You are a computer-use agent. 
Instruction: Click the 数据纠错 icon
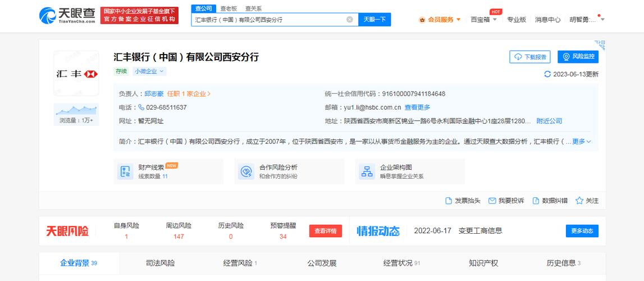tap(536, 201)
